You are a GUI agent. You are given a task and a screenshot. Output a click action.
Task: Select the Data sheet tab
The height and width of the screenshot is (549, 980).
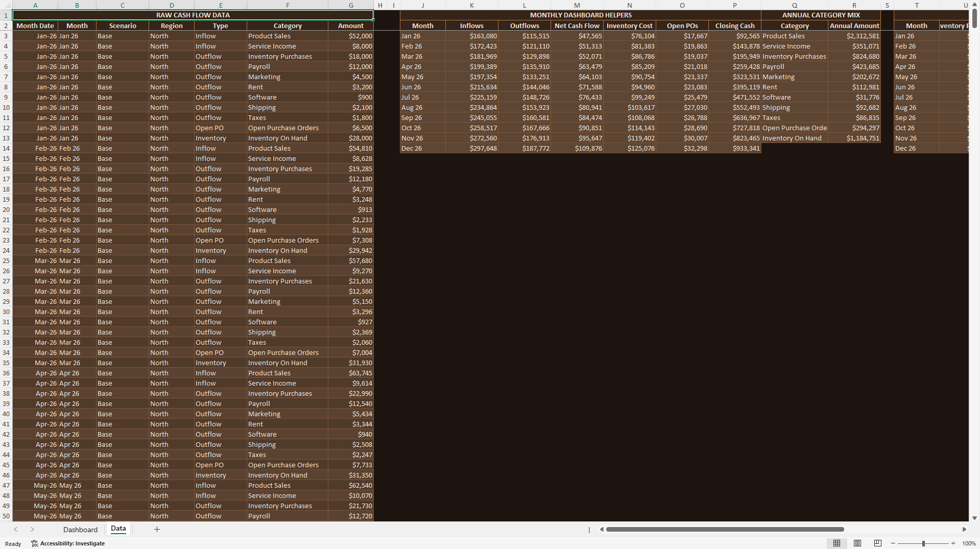118,529
